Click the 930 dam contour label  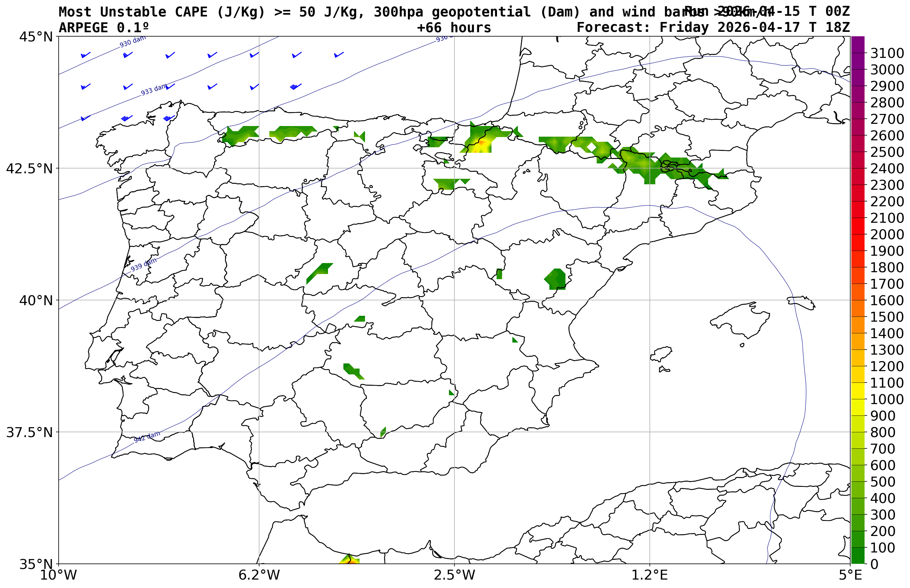pos(133,42)
